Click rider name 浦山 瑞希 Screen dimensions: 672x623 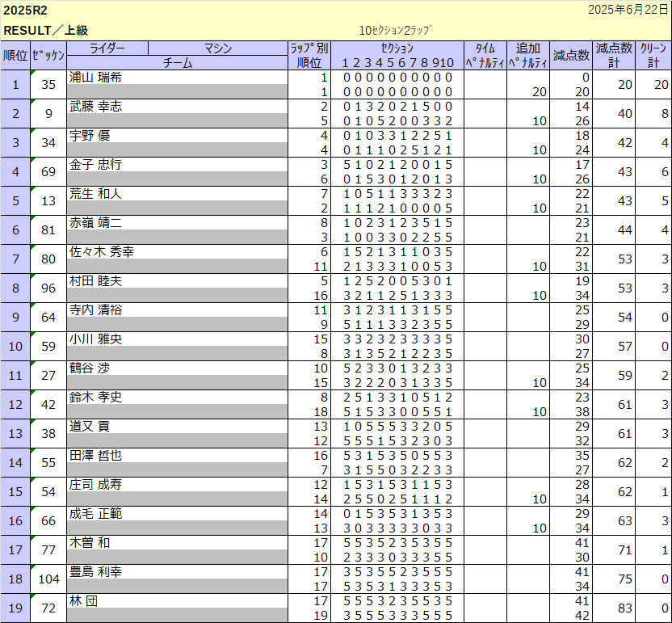pyautogui.click(x=95, y=78)
